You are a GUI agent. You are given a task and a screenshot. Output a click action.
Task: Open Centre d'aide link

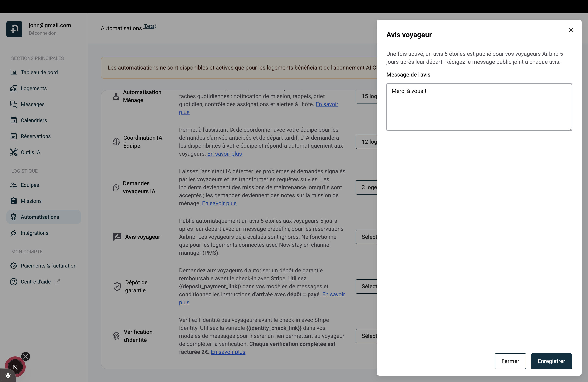click(x=35, y=282)
